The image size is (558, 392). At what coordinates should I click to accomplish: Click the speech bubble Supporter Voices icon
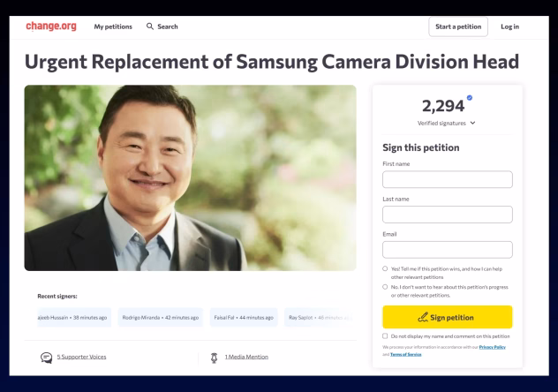46,358
